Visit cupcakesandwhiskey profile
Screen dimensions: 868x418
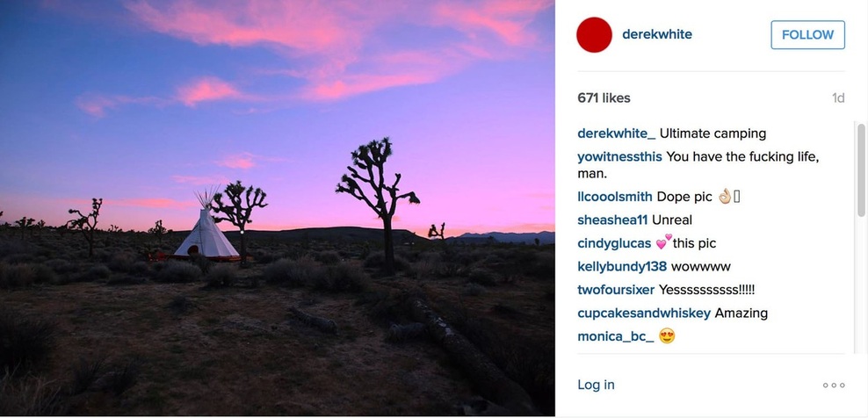click(x=644, y=313)
